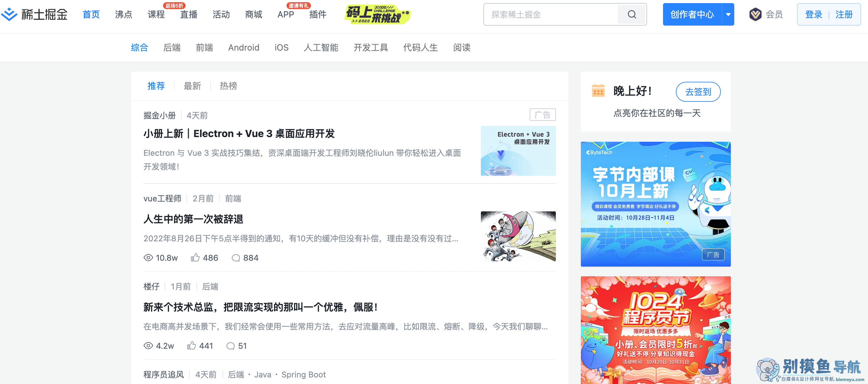Screen dimensions: 868x384
Task: Select the 代码人生 category tab
Action: tap(420, 47)
